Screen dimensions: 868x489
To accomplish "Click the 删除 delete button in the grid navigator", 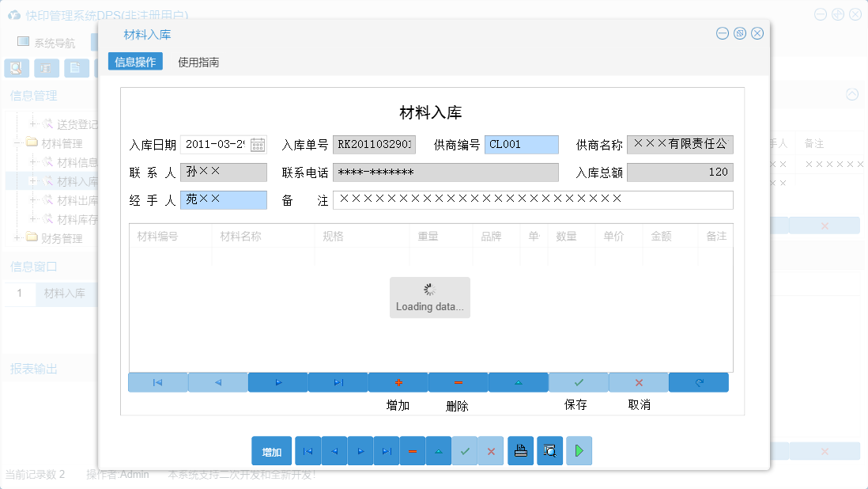I will tap(458, 382).
